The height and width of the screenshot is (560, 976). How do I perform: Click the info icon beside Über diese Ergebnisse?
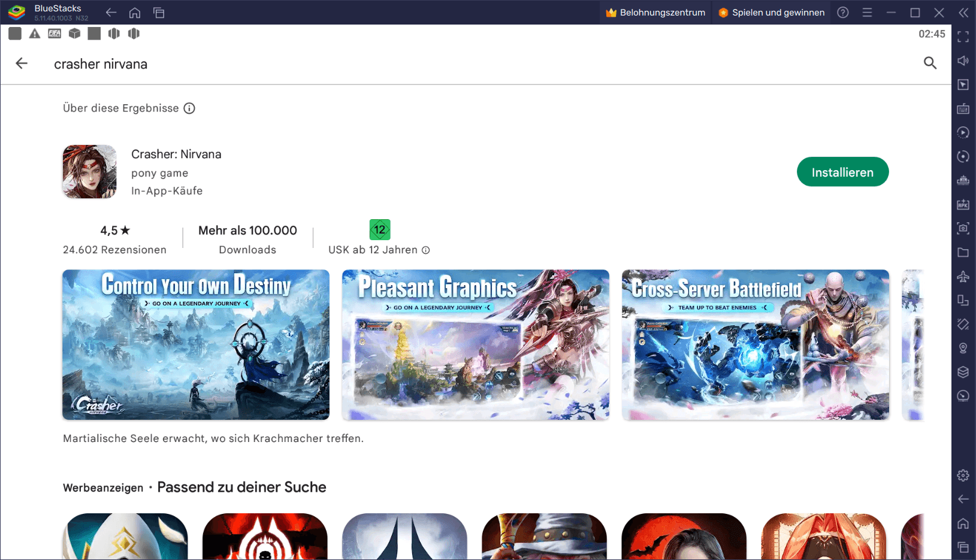point(189,108)
